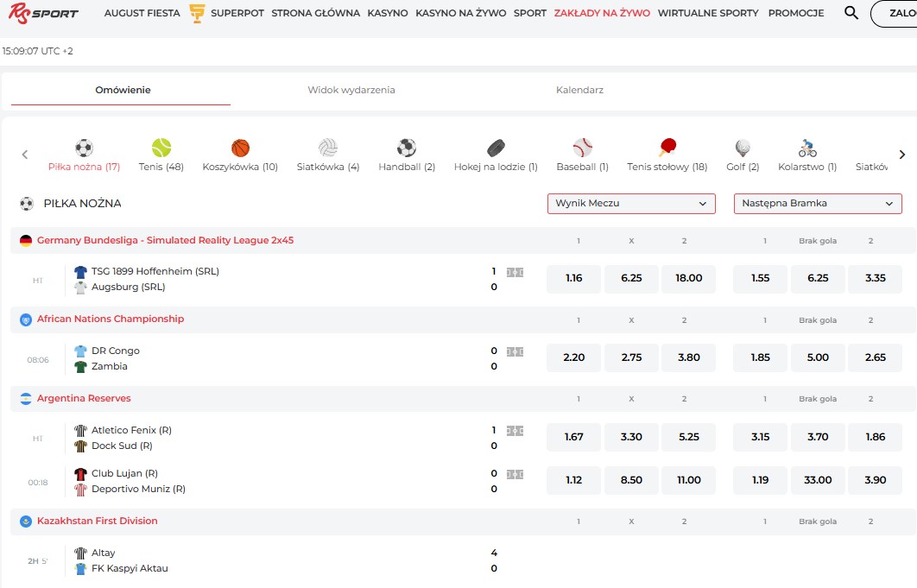Open the search magnifier icon
The height and width of the screenshot is (588, 917).
point(851,13)
